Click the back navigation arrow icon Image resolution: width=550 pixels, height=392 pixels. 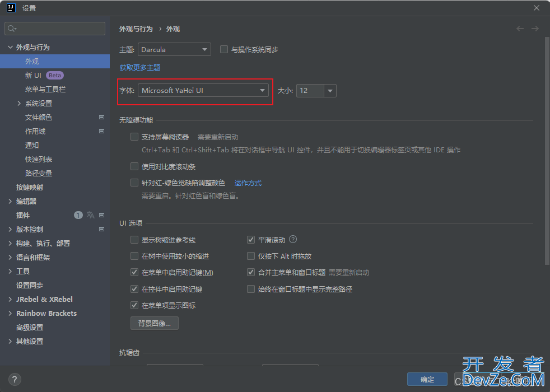coord(520,29)
